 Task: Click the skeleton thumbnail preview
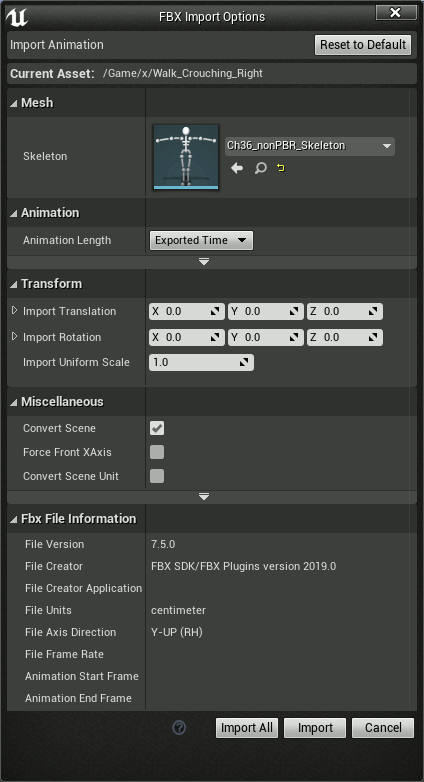[186, 157]
